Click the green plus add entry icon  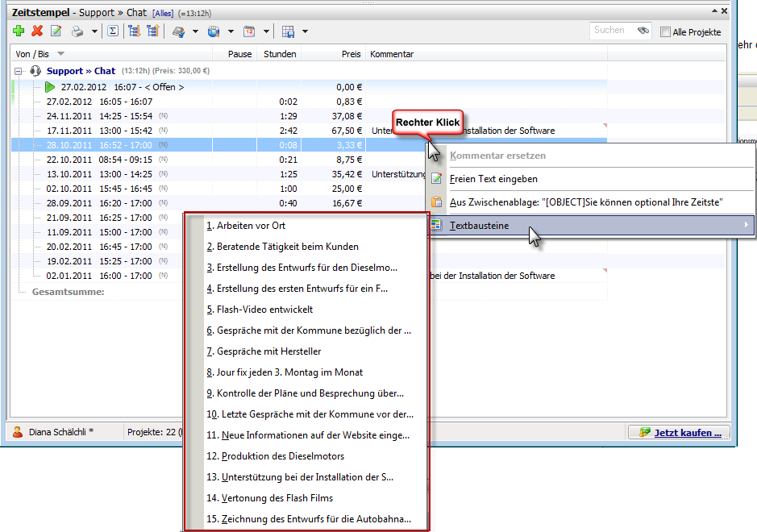[x=19, y=31]
